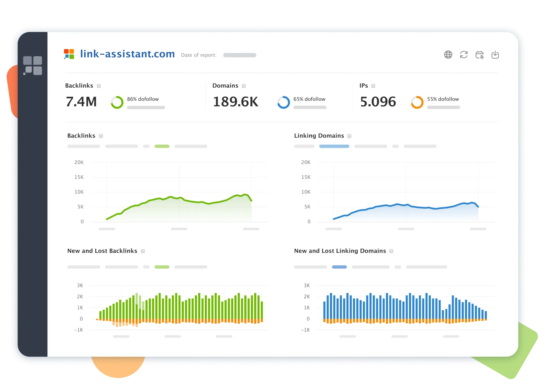
Task: Click the Linking Domains chart heading
Action: click(319, 136)
